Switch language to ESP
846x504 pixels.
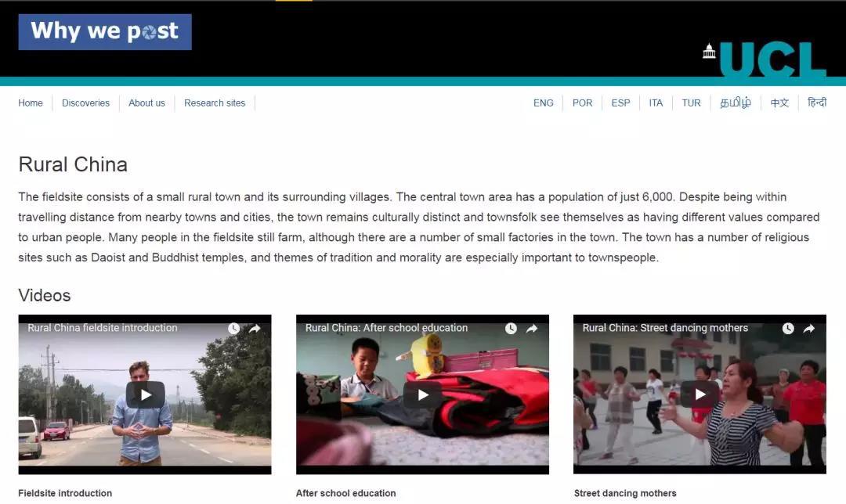(x=620, y=103)
